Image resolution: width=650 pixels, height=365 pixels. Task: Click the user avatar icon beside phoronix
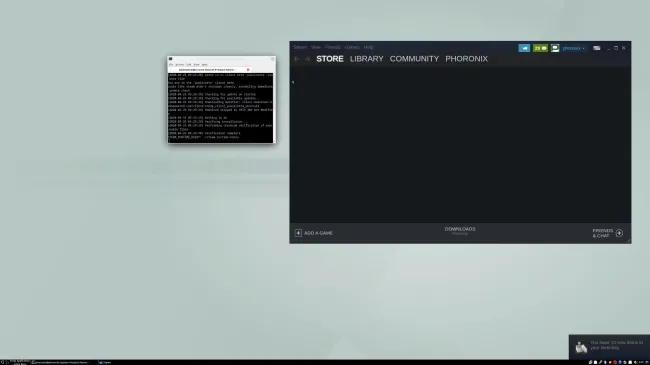click(x=555, y=48)
